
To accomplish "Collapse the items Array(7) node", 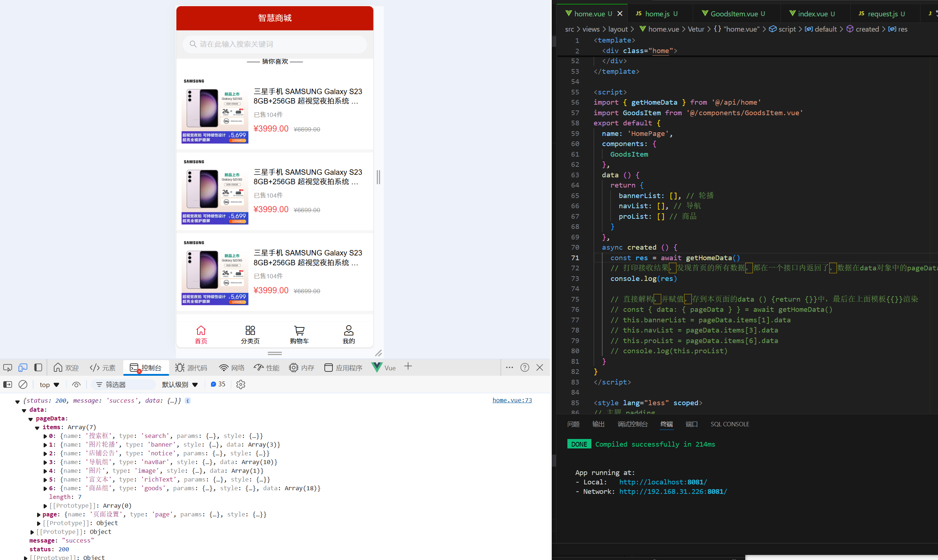I will 37,428.
